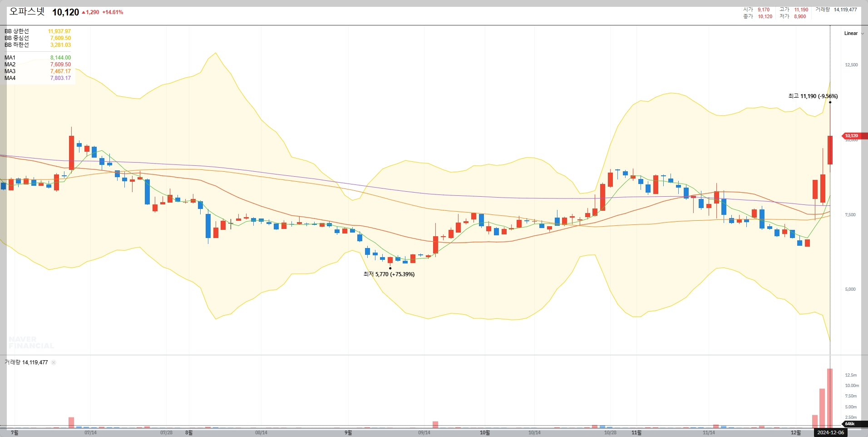The height and width of the screenshot is (437, 868).
Task: Click the 11월 date axis label
Action: click(636, 432)
